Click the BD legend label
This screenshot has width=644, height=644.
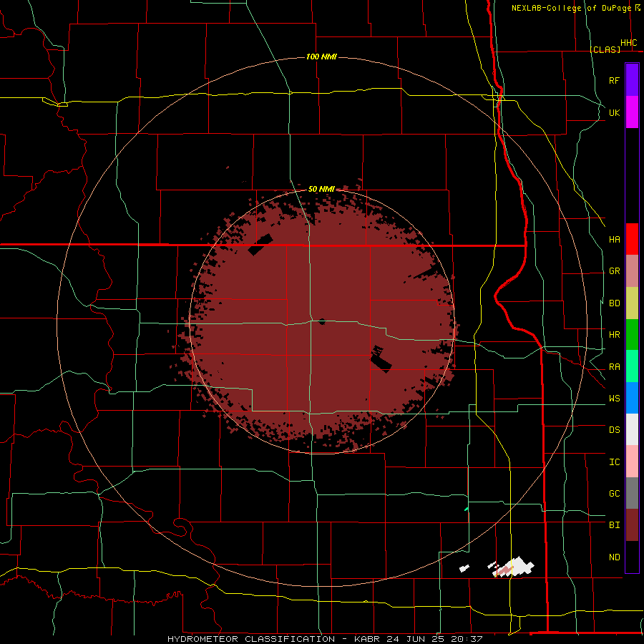[x=615, y=303]
